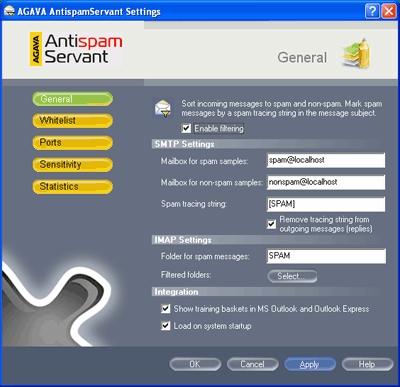Click the title bar question mark help icon

372,11
